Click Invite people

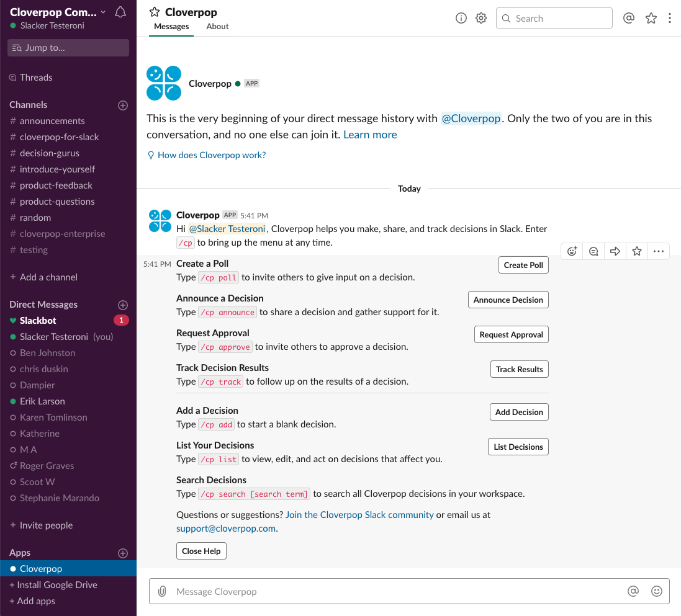coord(41,525)
